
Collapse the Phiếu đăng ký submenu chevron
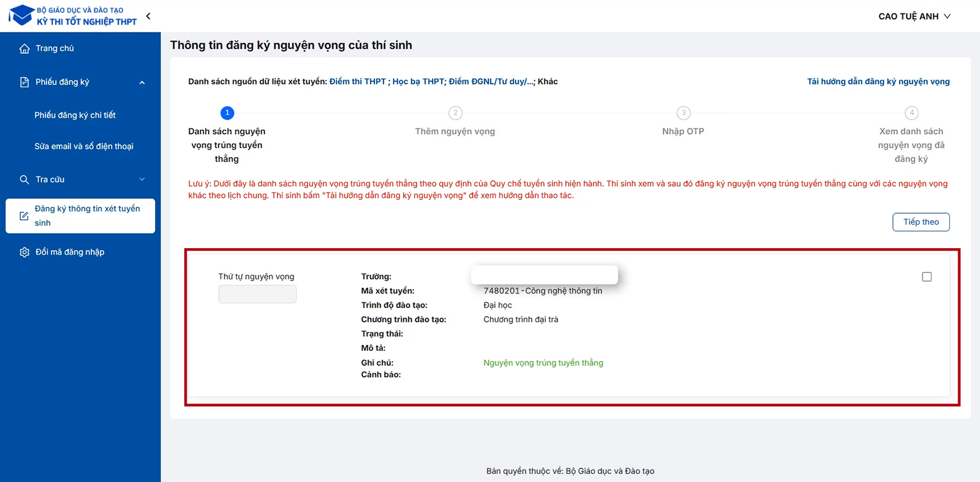coord(142,83)
